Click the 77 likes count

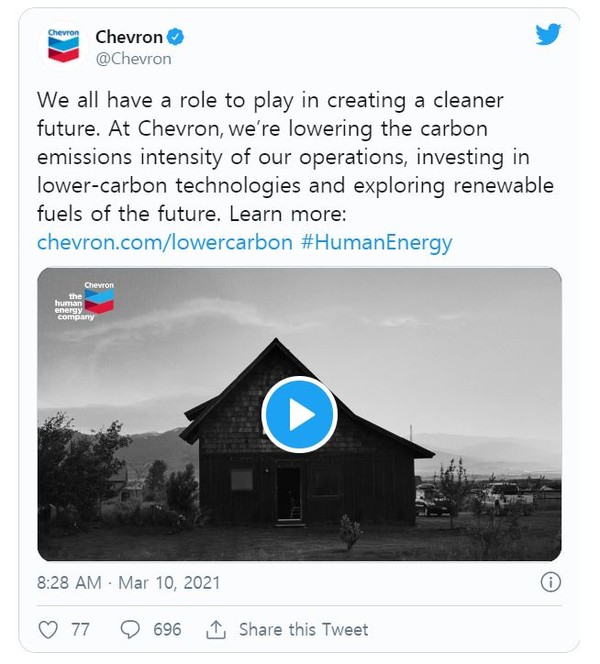(x=81, y=629)
